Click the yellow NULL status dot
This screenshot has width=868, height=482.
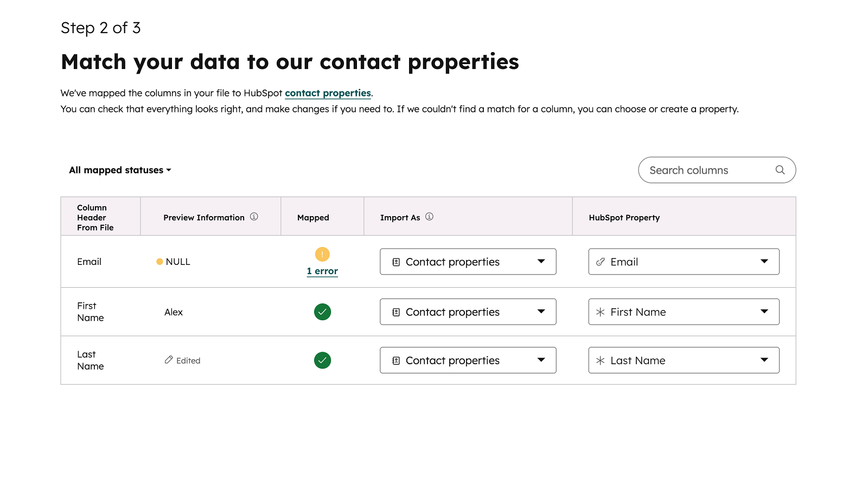click(x=159, y=261)
